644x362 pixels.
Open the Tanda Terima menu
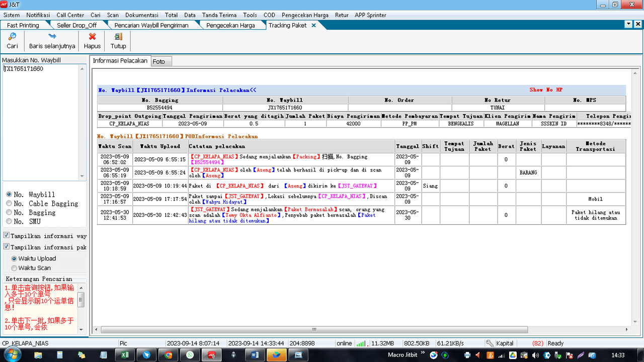(220, 15)
